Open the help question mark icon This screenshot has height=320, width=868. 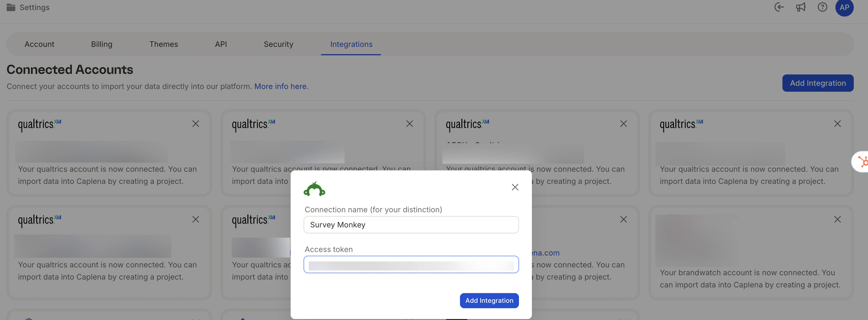tap(822, 7)
